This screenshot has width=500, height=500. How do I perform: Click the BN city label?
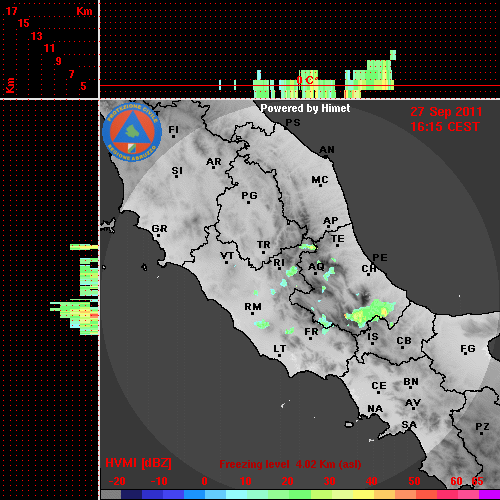411,382
